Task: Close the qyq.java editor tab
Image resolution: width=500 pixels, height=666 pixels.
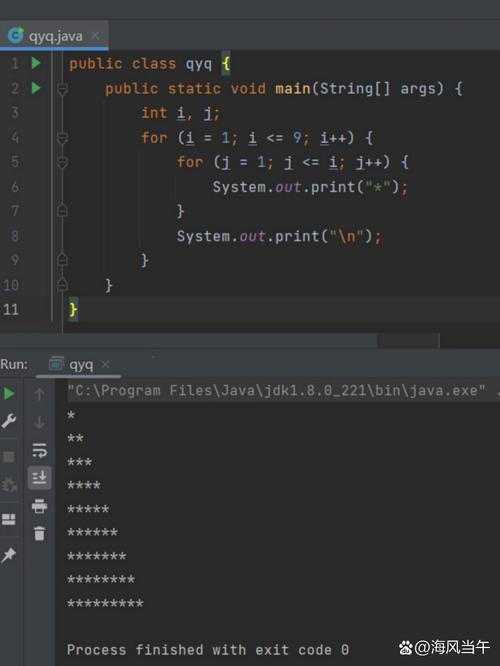Action: click(96, 36)
